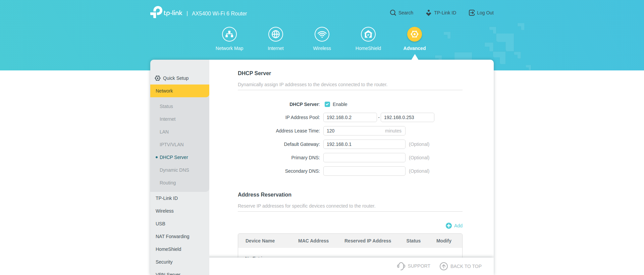Viewport: 644px width, 275px height.
Task: Expand the NAT Forwarding sidebar section
Action: pos(172,236)
